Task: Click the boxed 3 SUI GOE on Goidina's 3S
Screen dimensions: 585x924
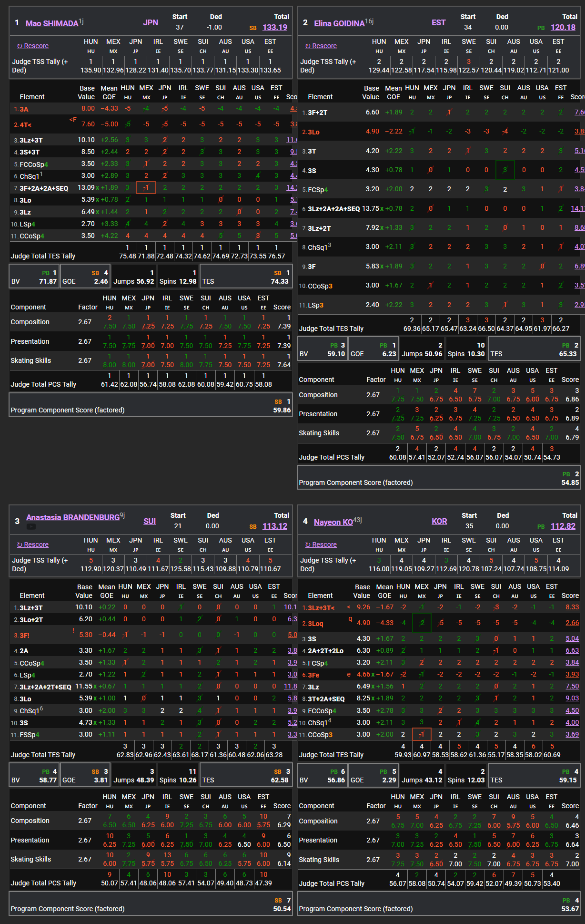Action: pyautogui.click(x=505, y=170)
